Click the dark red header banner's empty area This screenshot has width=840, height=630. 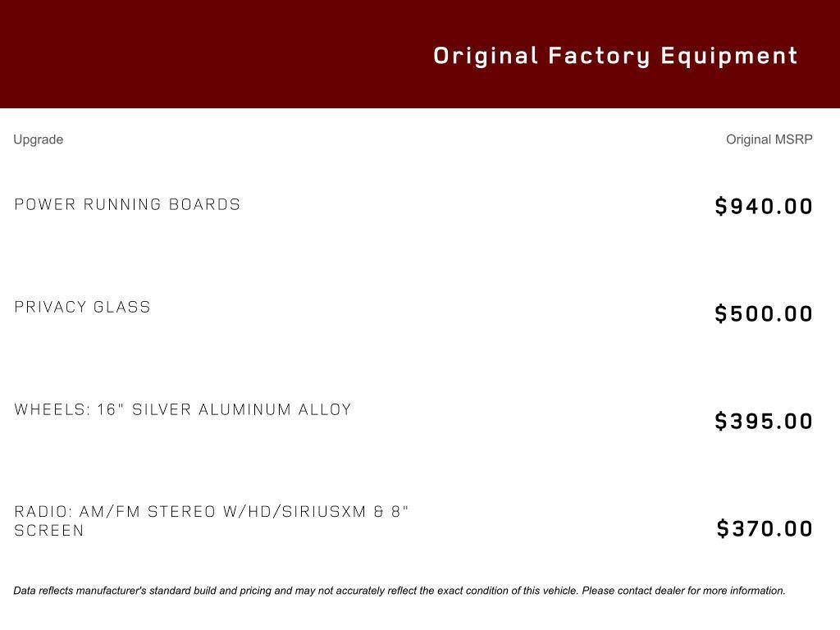(x=205, y=54)
